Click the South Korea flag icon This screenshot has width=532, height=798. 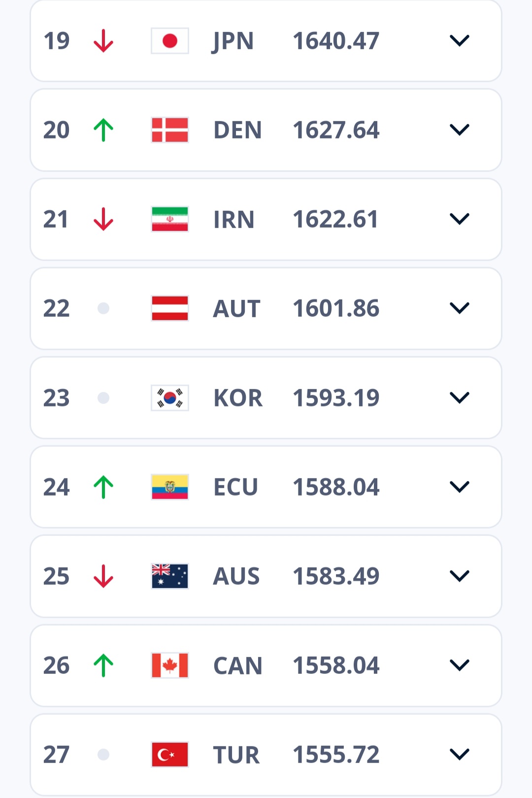(170, 398)
